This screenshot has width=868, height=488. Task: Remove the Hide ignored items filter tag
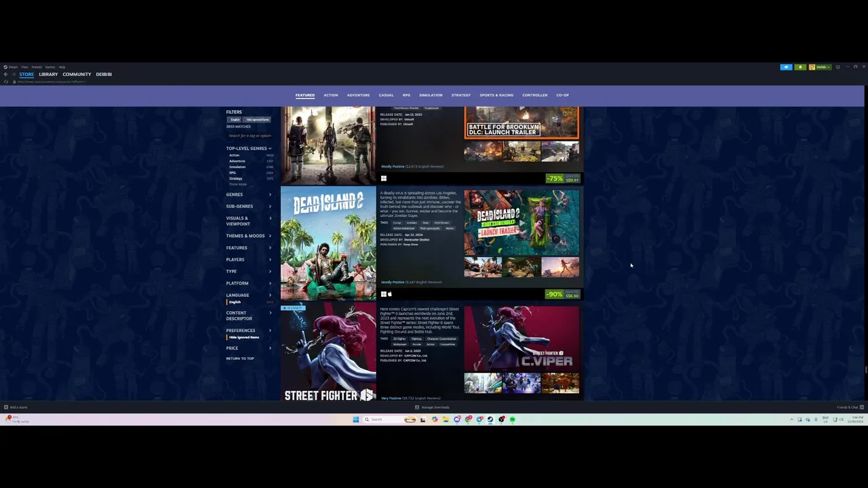coord(258,120)
